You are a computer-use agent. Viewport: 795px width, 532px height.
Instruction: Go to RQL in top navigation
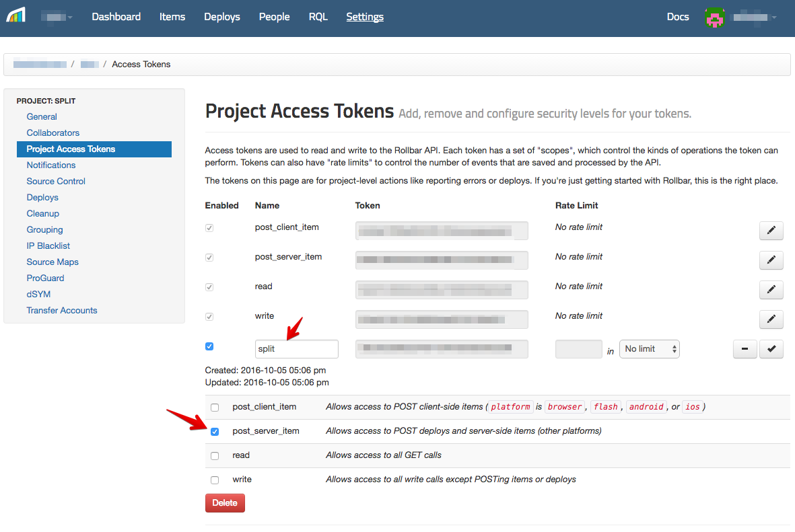click(x=318, y=17)
